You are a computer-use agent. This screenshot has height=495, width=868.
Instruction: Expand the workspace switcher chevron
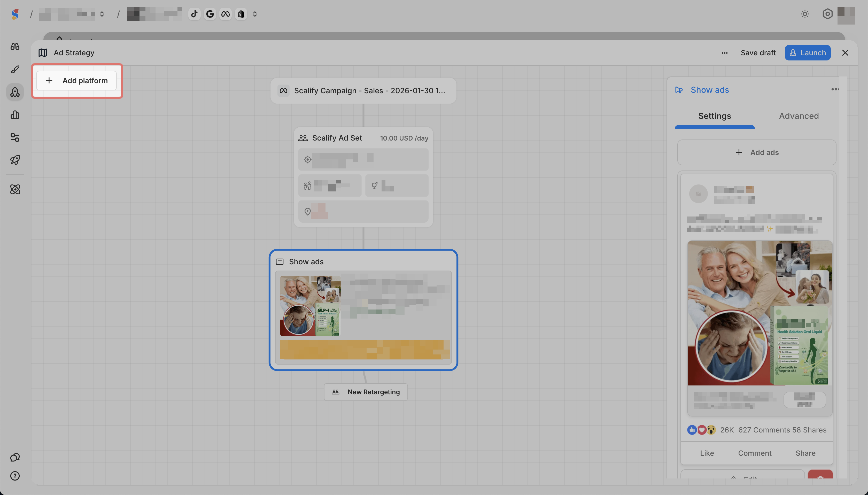point(102,14)
